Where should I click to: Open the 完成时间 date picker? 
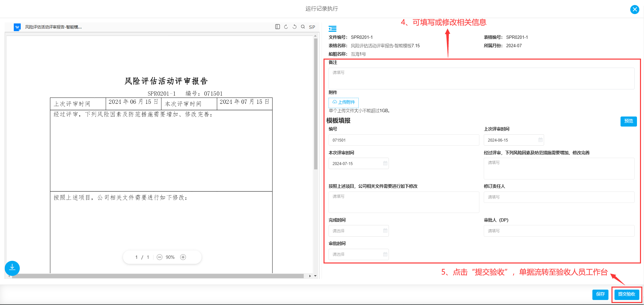coord(358,231)
